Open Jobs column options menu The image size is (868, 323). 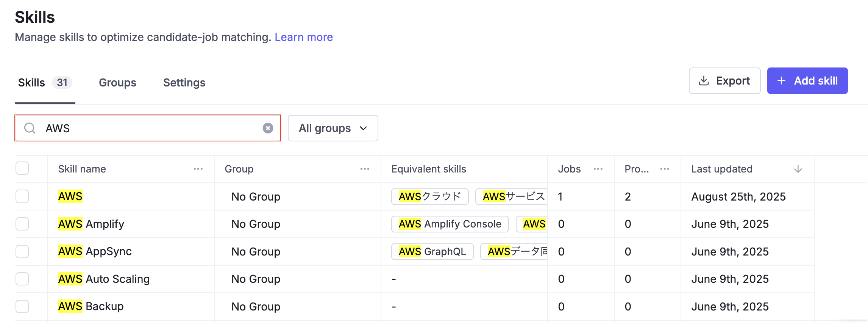tap(598, 169)
